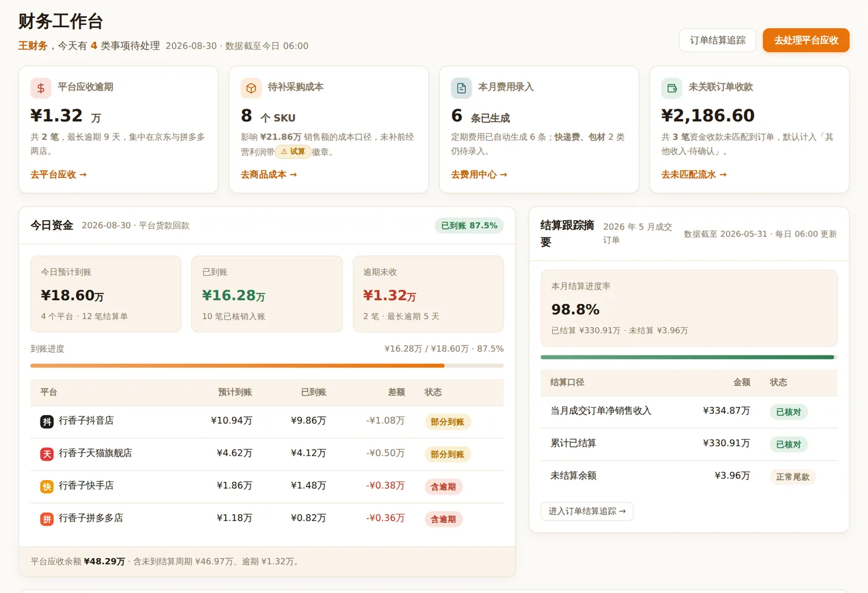Click the -¥0.38万 difference value
The width and height of the screenshot is (868, 593).
[x=385, y=485]
